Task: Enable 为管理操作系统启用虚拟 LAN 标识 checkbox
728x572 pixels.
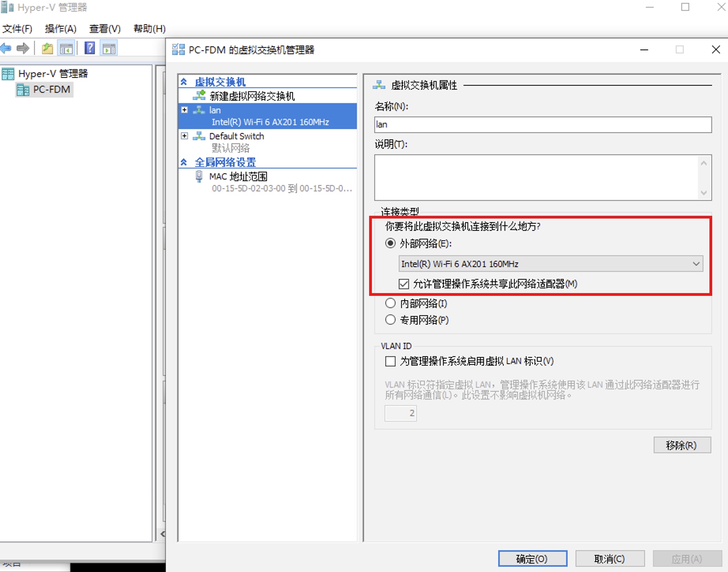Action: coord(390,361)
